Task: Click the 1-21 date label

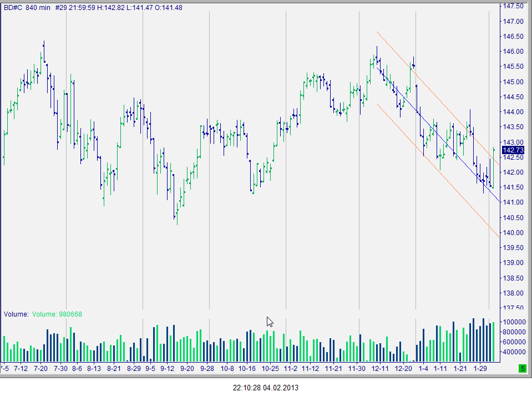Action: (x=460, y=369)
